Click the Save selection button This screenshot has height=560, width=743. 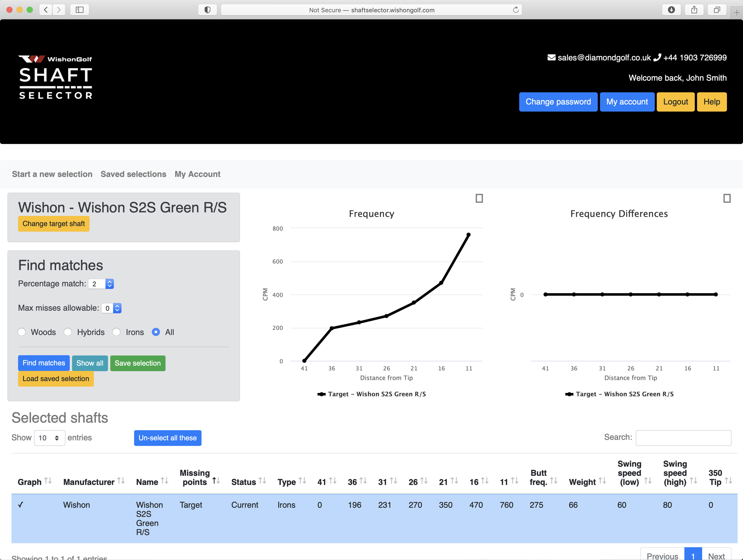coord(138,363)
